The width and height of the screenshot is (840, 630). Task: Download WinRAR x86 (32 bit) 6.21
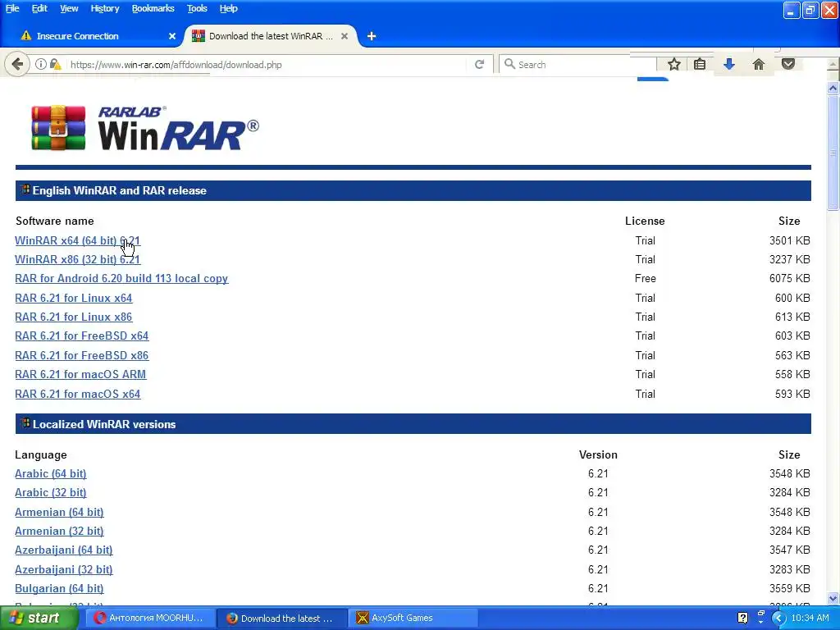pos(78,259)
